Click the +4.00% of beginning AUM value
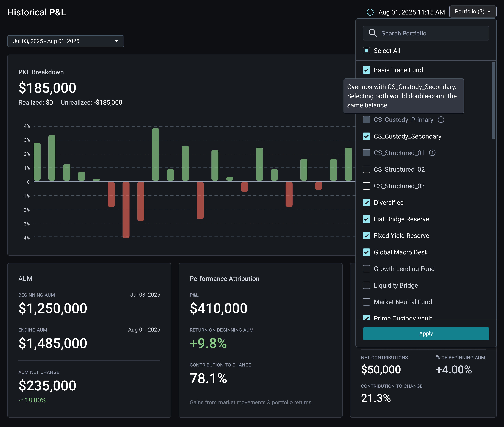504x427 pixels. tap(454, 370)
